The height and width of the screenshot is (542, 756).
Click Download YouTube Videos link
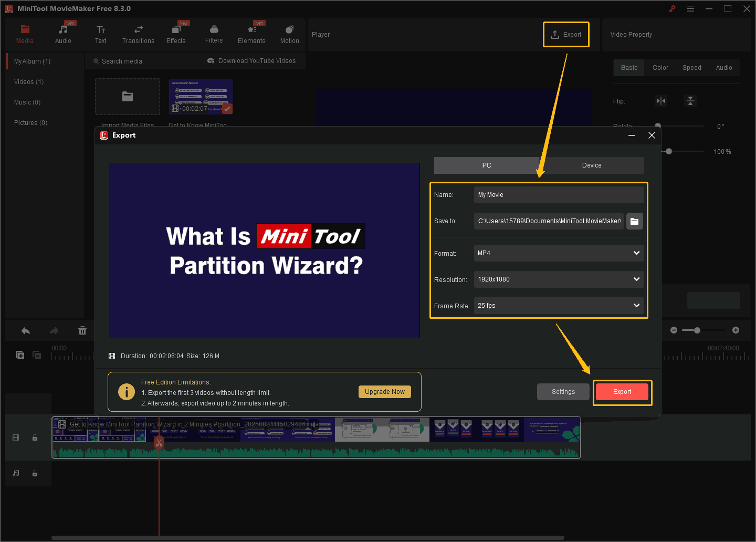point(251,61)
